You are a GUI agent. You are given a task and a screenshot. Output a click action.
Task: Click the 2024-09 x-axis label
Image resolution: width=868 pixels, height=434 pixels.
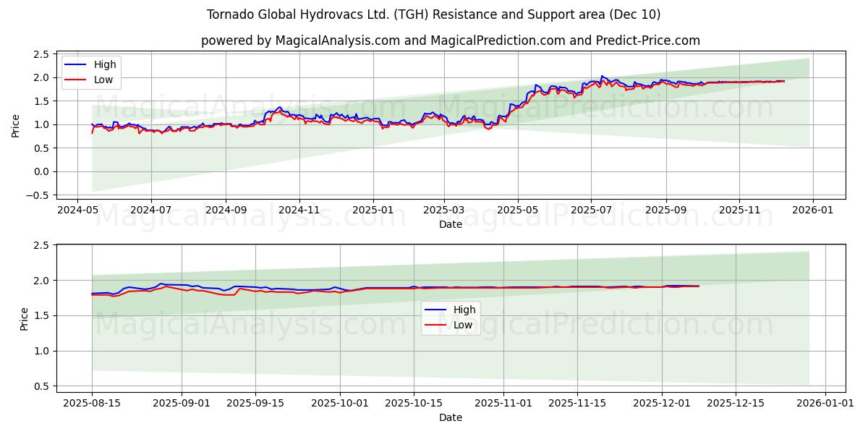pos(225,210)
